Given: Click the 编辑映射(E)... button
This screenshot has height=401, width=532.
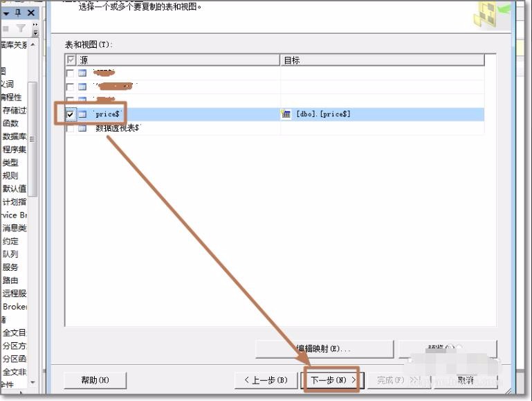Looking at the screenshot, I should [x=324, y=348].
